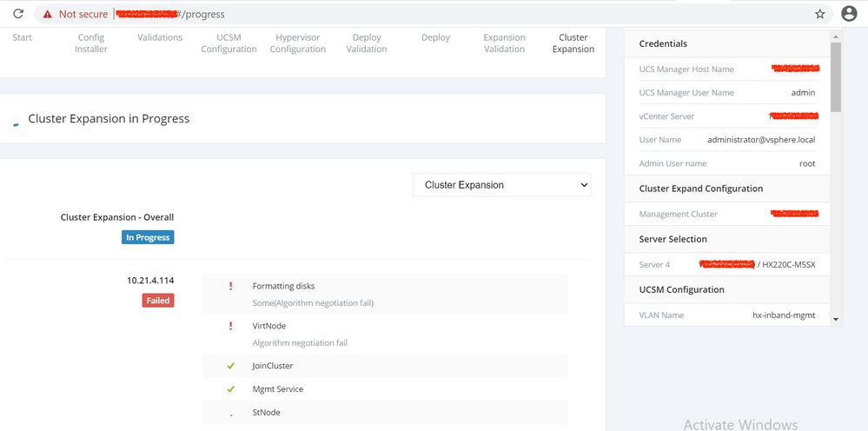868x431 pixels.
Task: Bookmark this page with the star icon
Action: (819, 14)
